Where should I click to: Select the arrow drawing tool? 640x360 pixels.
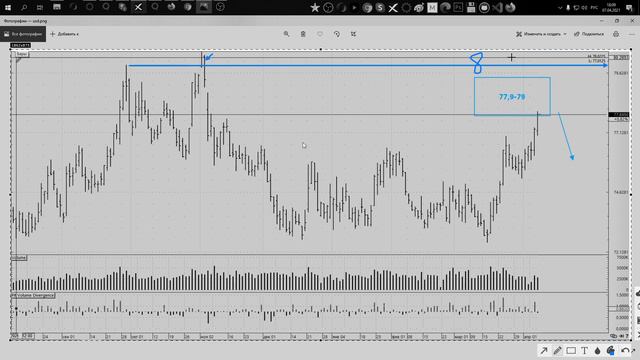pyautogui.click(x=544, y=351)
